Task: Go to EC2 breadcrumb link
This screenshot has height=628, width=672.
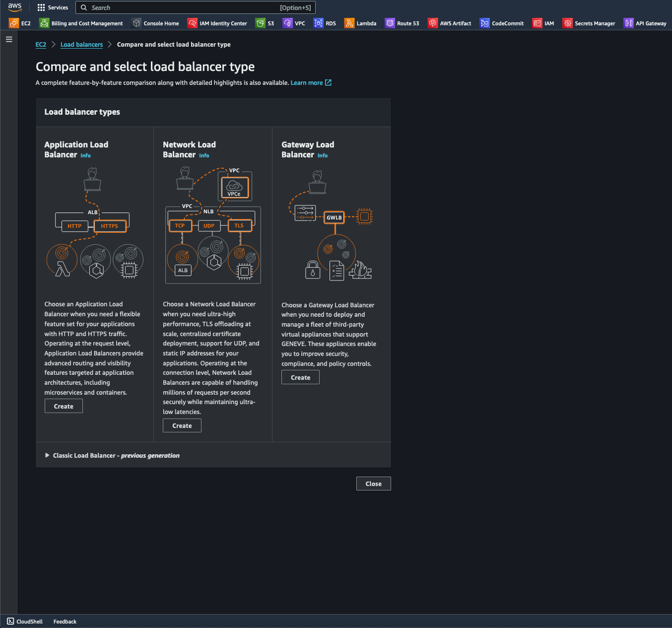Action: pos(41,45)
